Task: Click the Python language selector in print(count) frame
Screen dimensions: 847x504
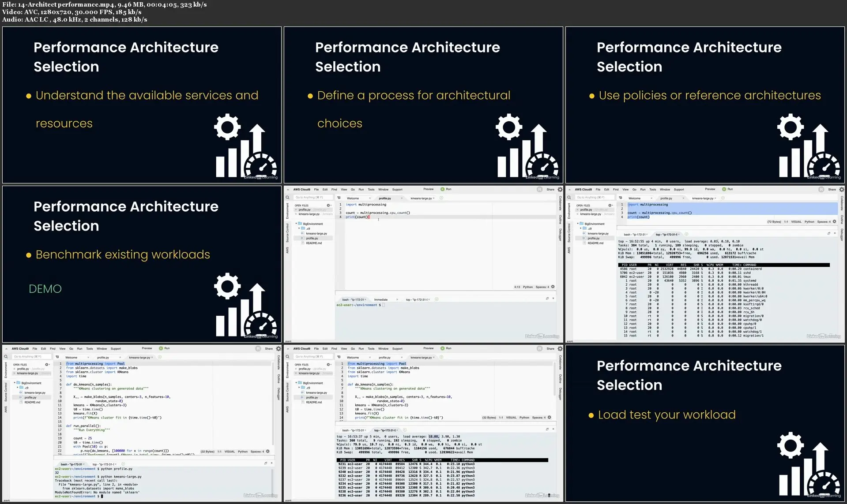Action: pyautogui.click(x=528, y=287)
